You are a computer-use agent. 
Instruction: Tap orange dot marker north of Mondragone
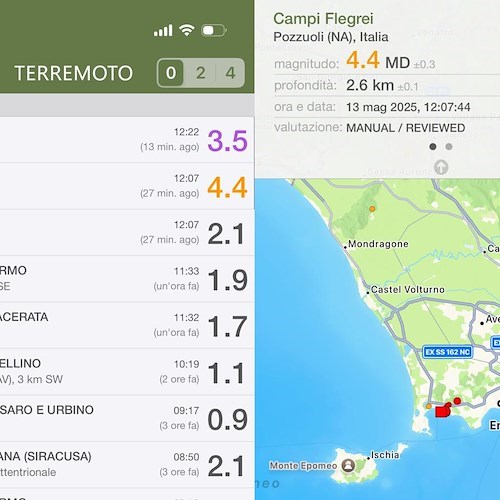372,209
